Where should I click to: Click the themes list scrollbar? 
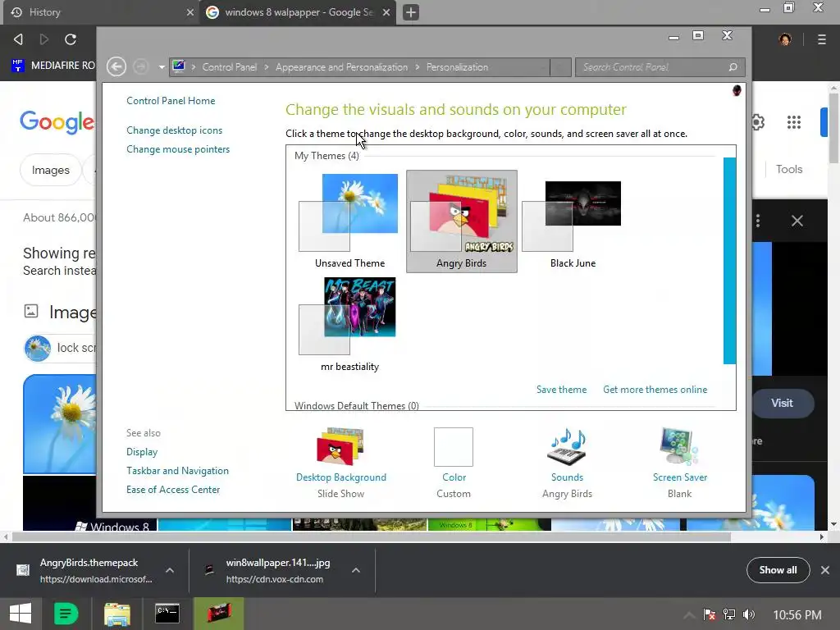(729, 260)
